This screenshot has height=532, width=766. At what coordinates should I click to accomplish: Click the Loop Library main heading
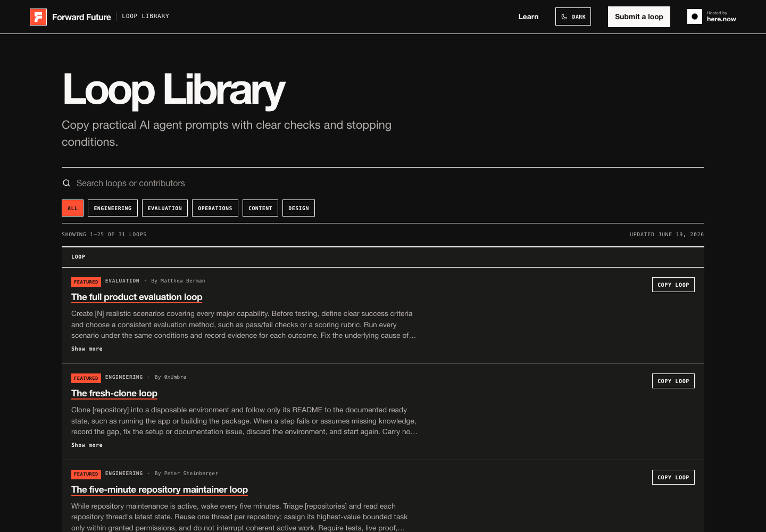pos(174,90)
